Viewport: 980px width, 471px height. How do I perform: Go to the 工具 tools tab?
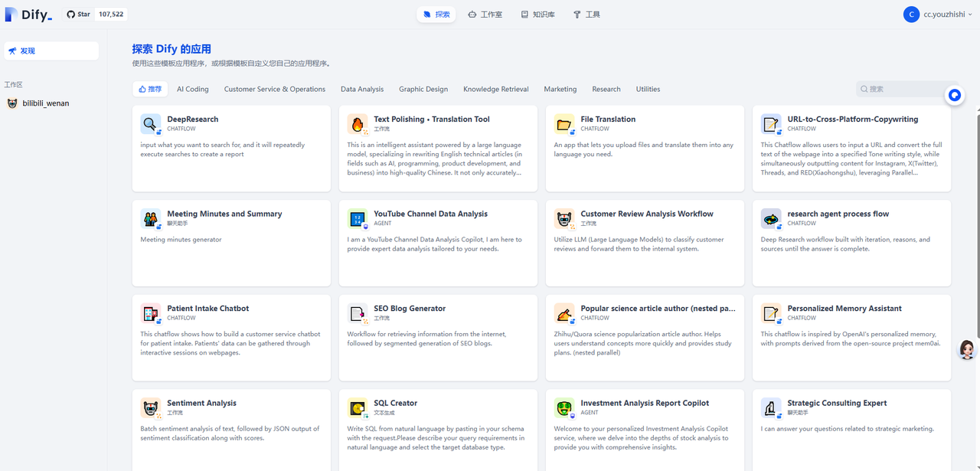(x=586, y=15)
